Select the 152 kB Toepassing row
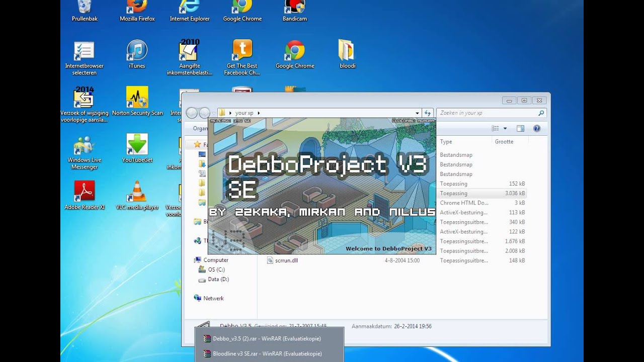Image resolution: width=644 pixels, height=362 pixels. (x=482, y=184)
